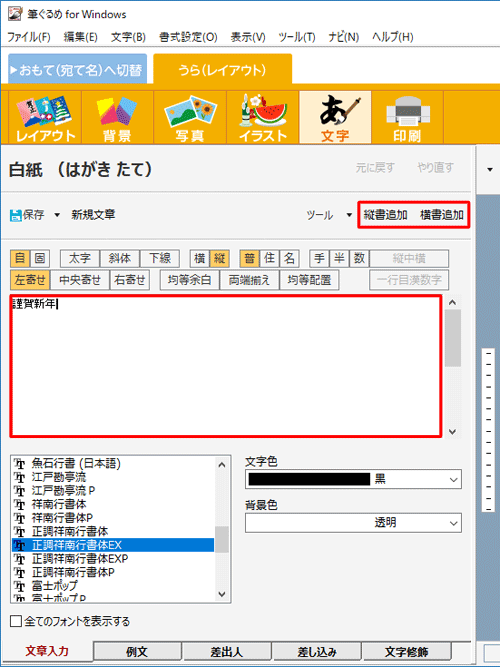Select the 文字 text tool icon
Screen dimensions: 500x667
point(335,117)
